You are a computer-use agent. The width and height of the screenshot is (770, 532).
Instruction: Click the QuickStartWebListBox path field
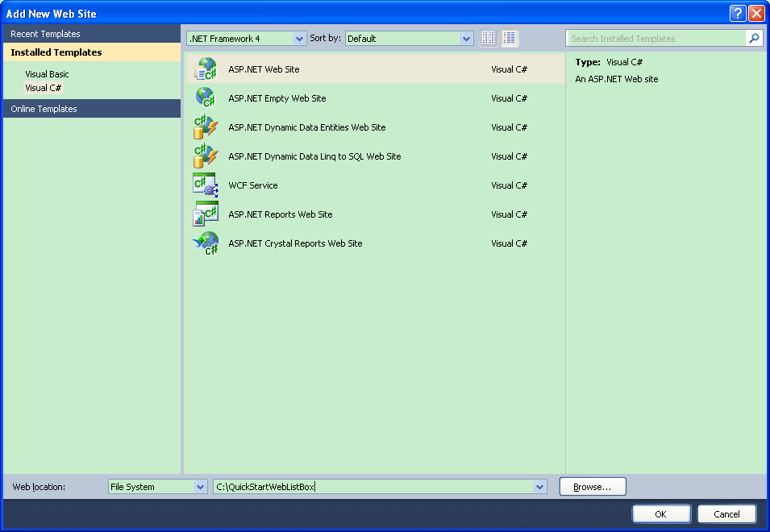click(371, 486)
